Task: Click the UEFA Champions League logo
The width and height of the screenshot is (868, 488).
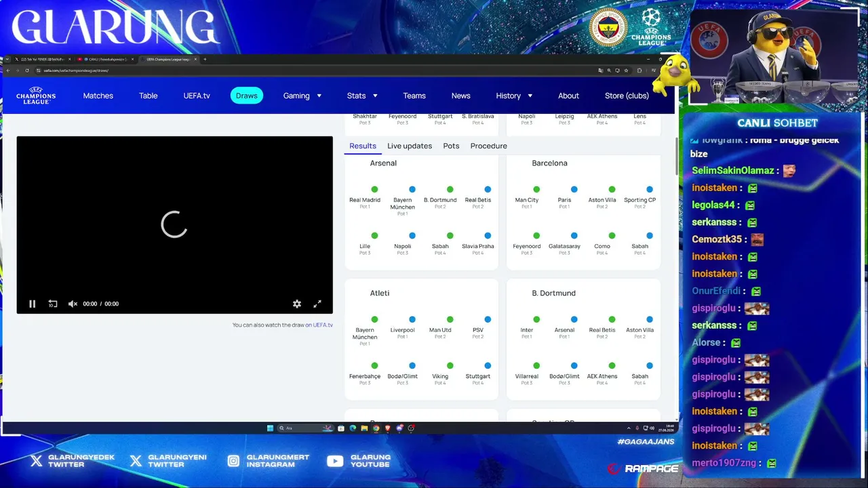Action: (x=36, y=96)
